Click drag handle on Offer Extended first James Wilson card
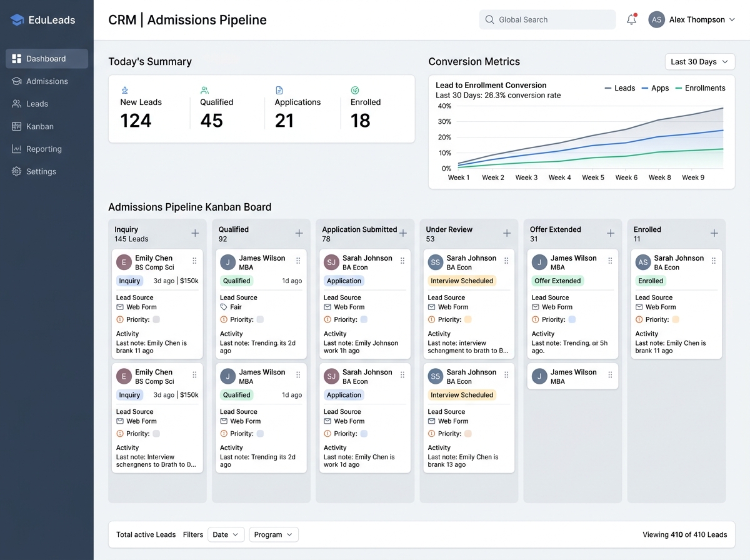750x560 pixels. (x=609, y=261)
